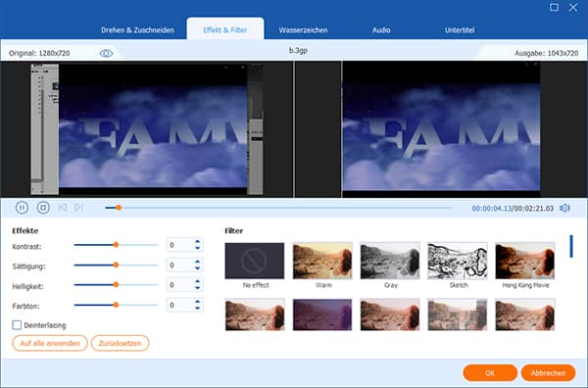The image size is (588, 388).
Task: Jump to previous frame icon
Action: point(63,208)
